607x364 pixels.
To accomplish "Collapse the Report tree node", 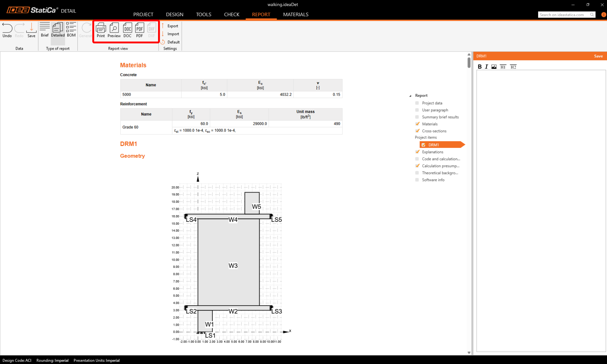I will 410,96.
